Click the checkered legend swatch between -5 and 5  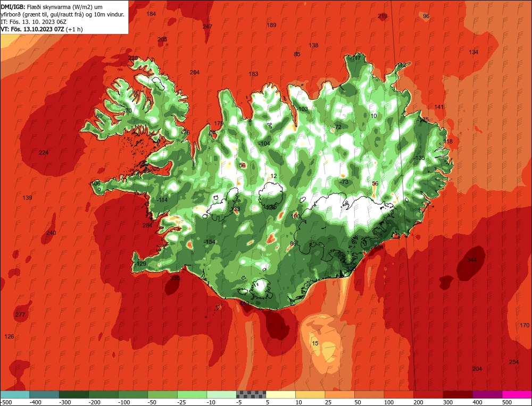(251, 394)
